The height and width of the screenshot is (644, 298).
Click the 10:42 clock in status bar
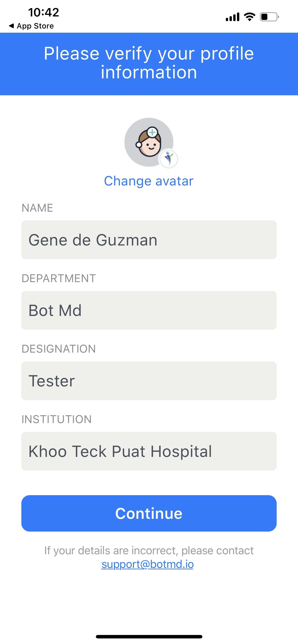coord(44,12)
